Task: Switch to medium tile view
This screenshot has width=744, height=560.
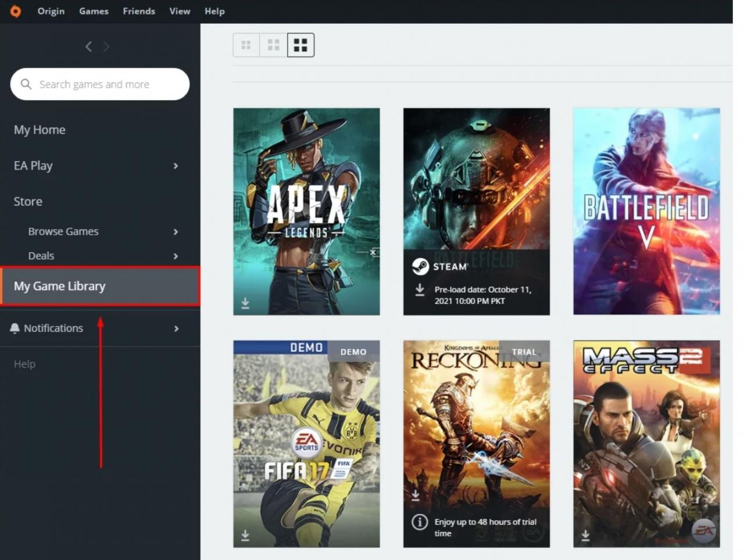Action: (273, 45)
